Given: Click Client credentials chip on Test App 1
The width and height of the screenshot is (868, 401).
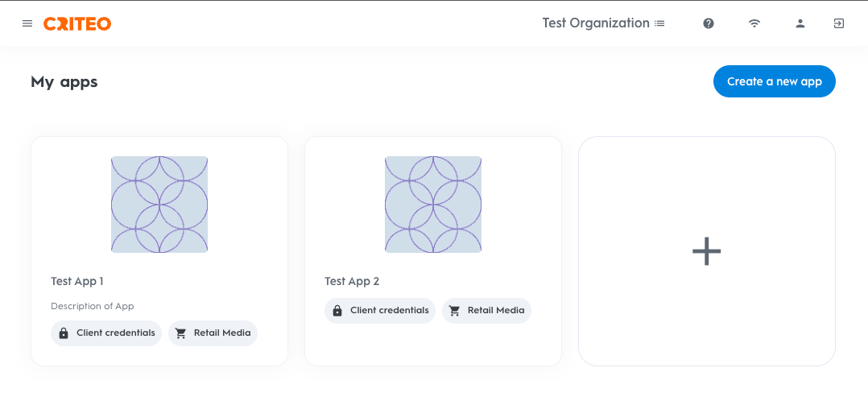Looking at the screenshot, I should coord(106,333).
